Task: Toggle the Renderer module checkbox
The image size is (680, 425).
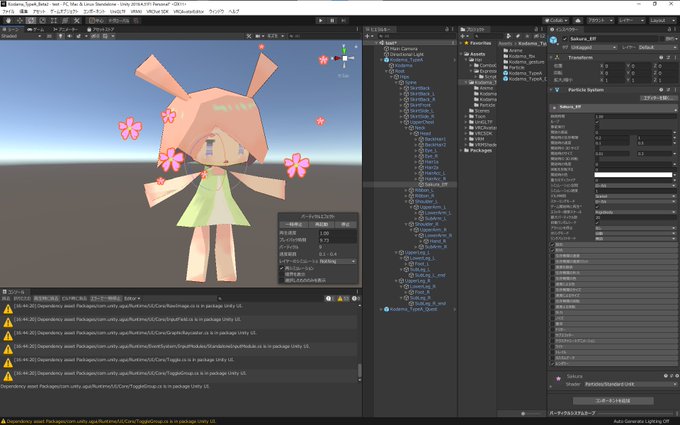Action: pyautogui.click(x=552, y=363)
